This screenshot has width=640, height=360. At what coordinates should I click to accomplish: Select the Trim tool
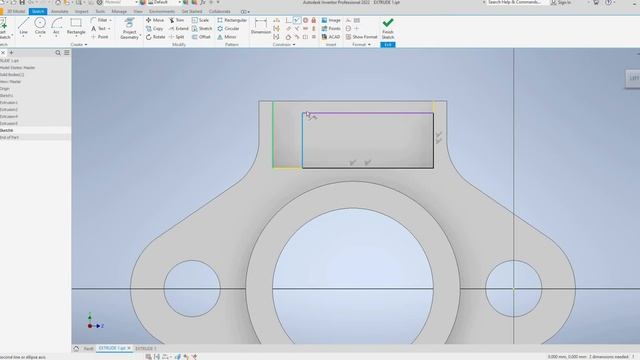(x=176, y=20)
